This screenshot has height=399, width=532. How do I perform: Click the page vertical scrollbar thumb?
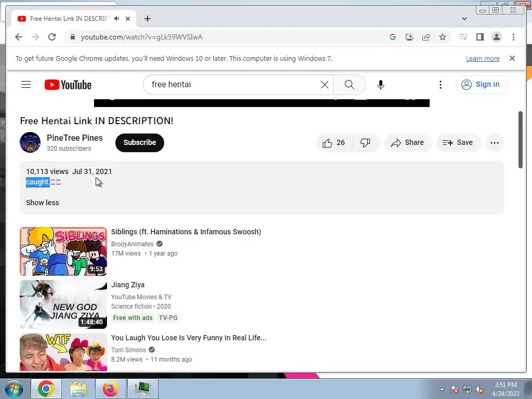click(x=521, y=139)
